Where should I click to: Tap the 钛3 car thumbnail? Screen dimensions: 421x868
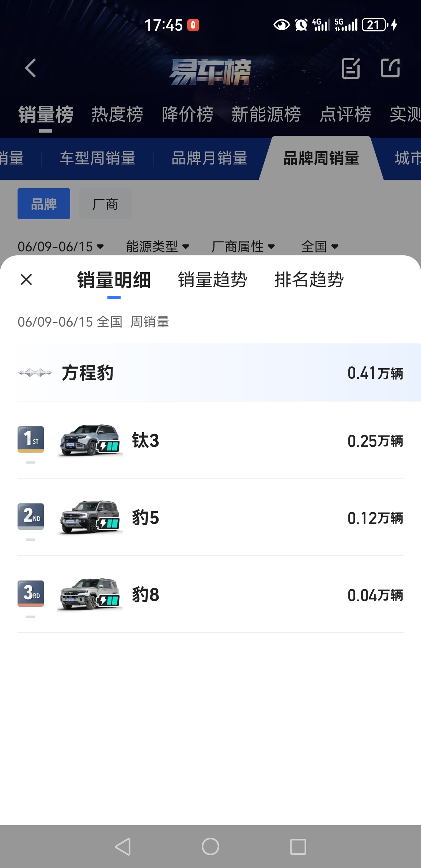click(x=90, y=440)
